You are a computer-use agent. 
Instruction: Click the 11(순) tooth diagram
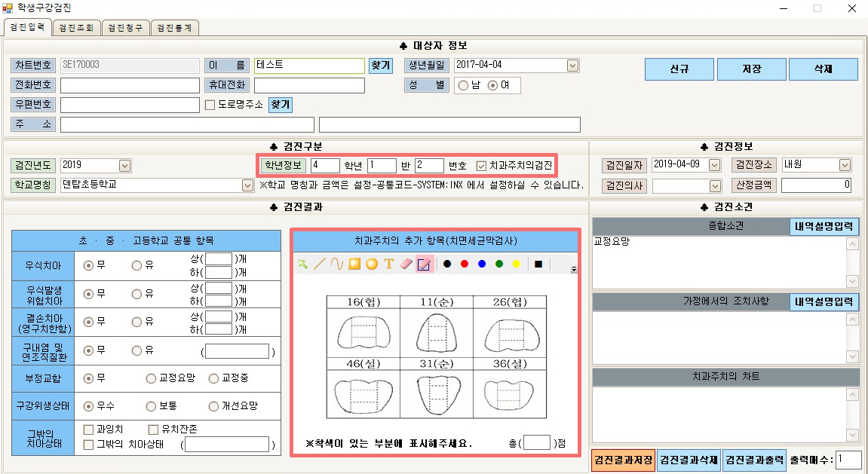click(x=436, y=334)
